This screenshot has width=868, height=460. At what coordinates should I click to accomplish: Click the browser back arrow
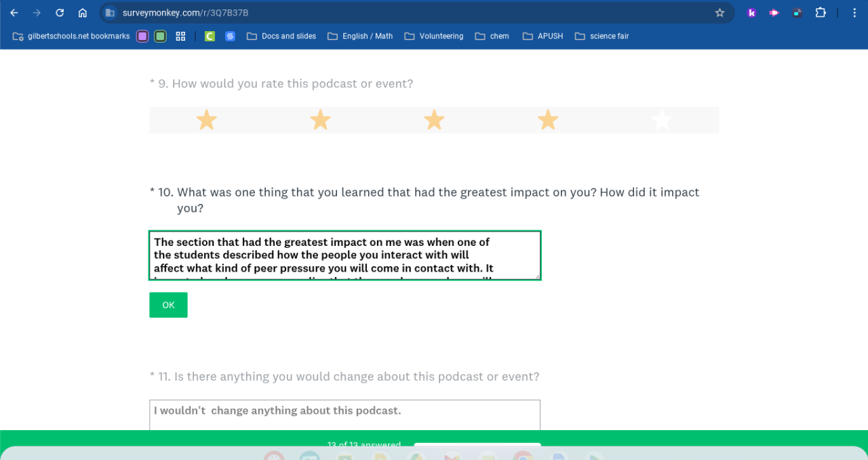(x=14, y=13)
